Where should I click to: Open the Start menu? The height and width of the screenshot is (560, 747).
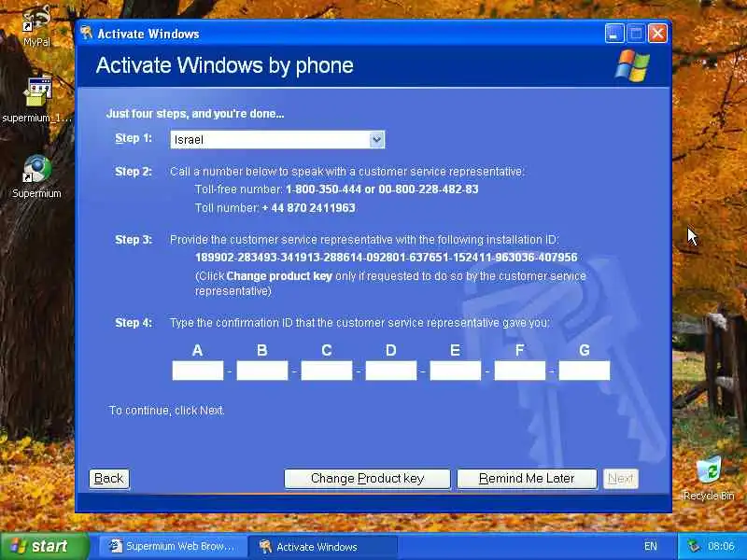tap(44, 546)
